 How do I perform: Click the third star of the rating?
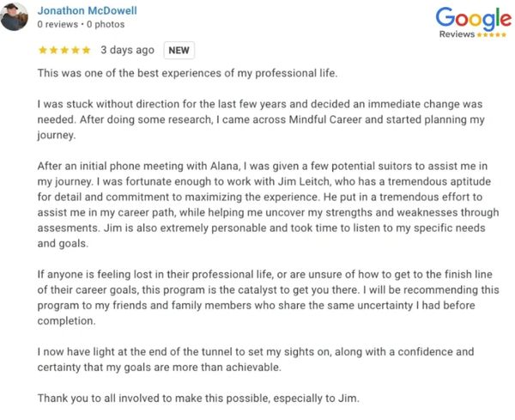tap(64, 50)
